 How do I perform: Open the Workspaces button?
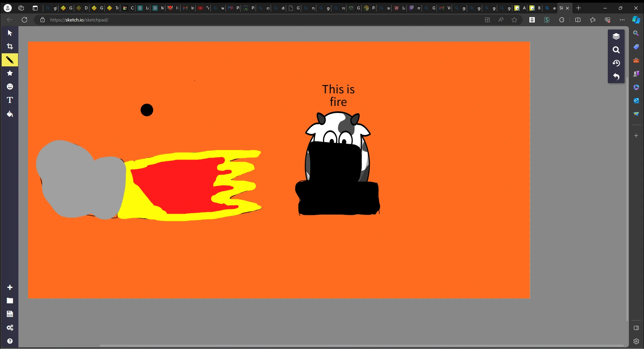[21, 8]
